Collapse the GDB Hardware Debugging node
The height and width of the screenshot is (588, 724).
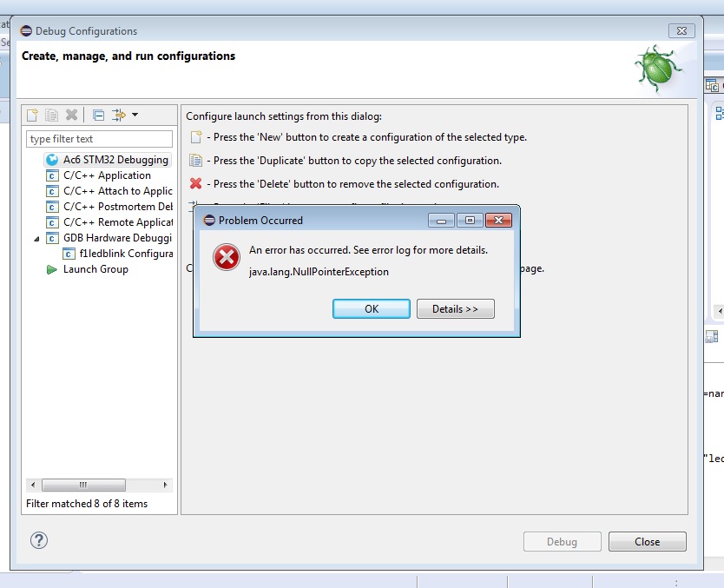pyautogui.click(x=36, y=238)
